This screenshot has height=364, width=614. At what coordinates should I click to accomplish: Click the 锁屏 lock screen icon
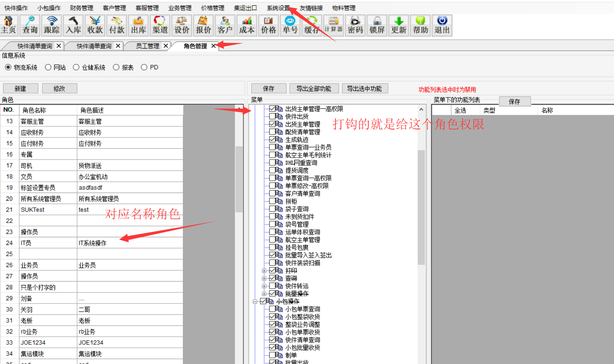click(x=377, y=25)
